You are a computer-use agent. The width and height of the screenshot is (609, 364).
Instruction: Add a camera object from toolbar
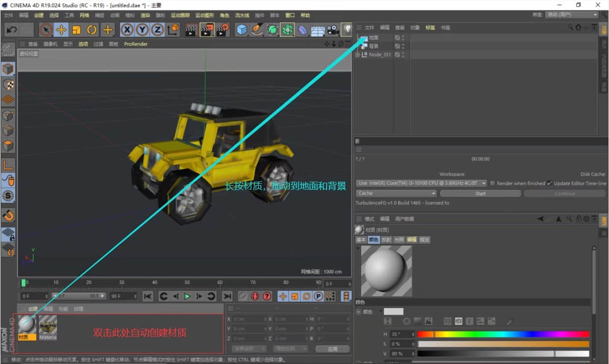point(333,30)
